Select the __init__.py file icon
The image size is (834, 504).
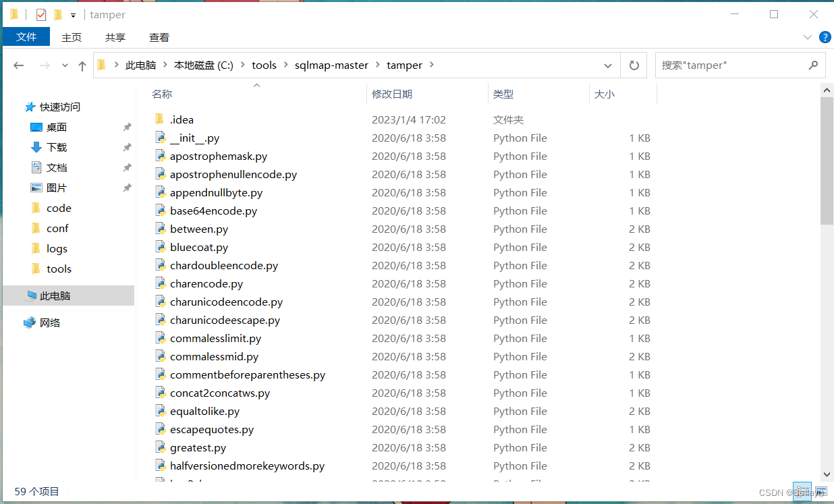(x=160, y=138)
